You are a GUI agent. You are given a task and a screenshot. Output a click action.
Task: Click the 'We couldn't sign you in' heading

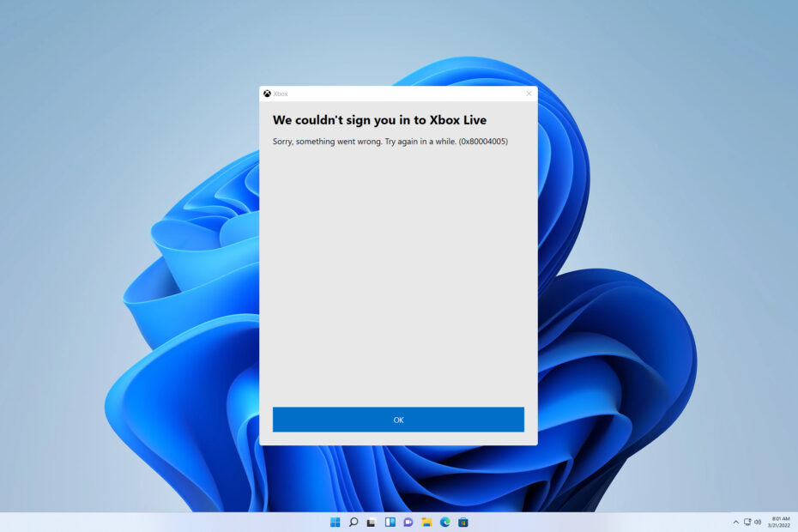coord(380,120)
